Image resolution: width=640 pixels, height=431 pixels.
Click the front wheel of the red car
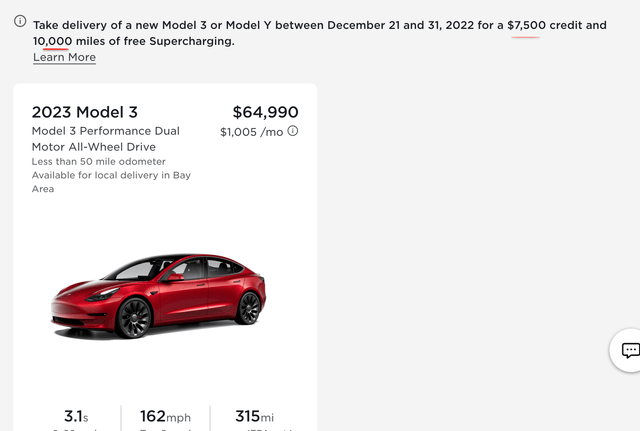point(133,317)
